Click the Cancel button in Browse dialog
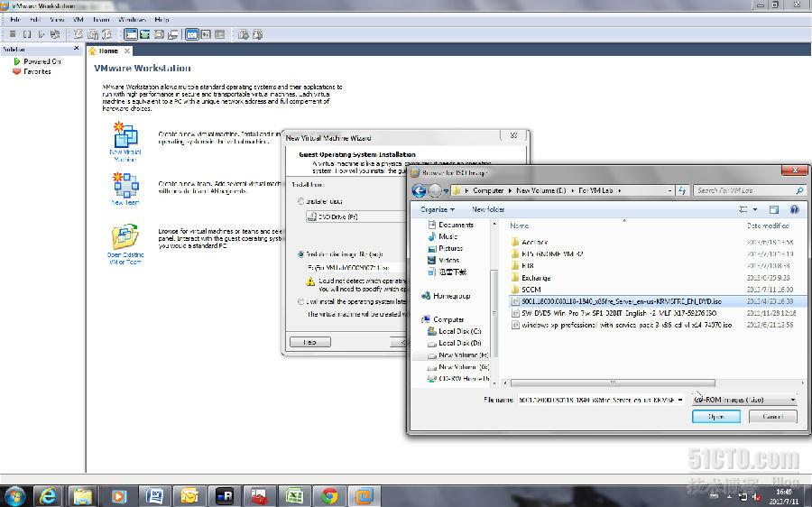 point(772,417)
